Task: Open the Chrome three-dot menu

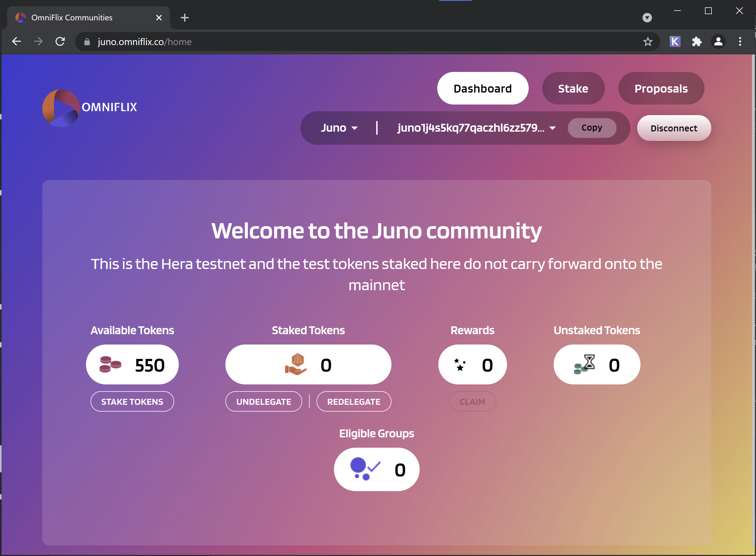Action: coord(740,42)
